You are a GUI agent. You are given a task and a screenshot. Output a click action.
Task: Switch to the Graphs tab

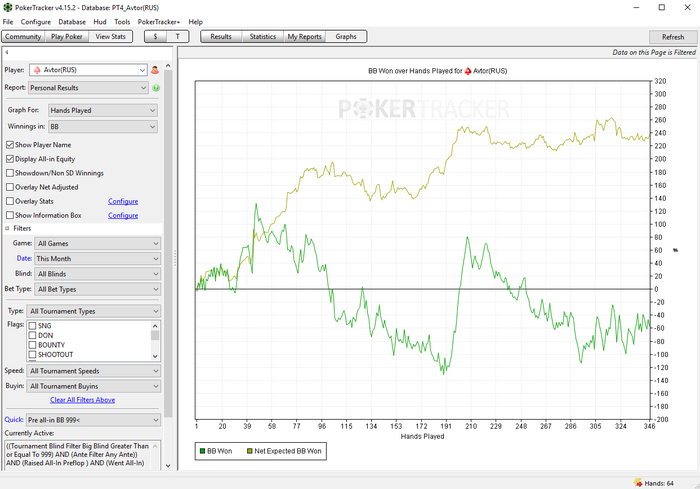pyautogui.click(x=346, y=37)
